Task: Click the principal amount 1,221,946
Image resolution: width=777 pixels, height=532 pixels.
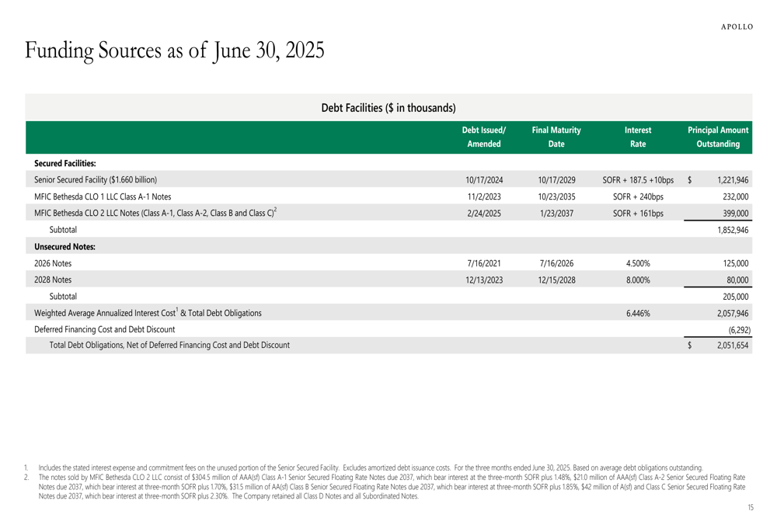Action: [733, 180]
